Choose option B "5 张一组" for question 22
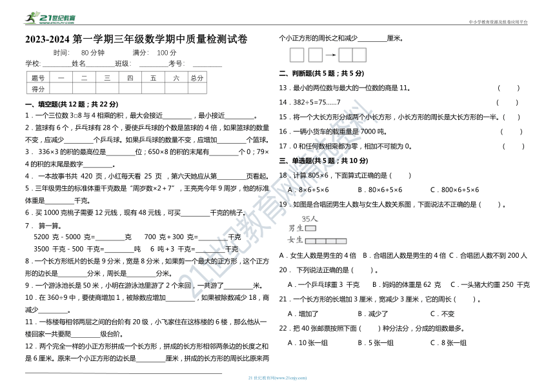 [376, 343]
